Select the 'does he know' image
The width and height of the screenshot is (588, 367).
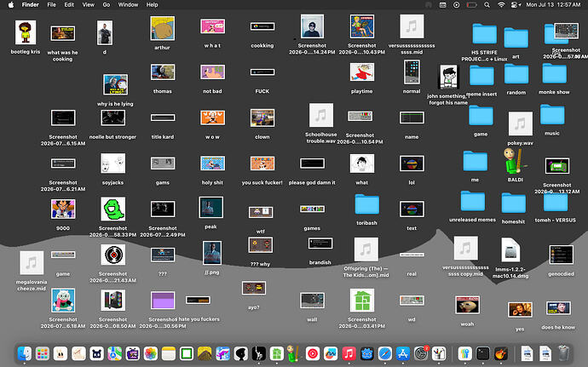coord(558,308)
